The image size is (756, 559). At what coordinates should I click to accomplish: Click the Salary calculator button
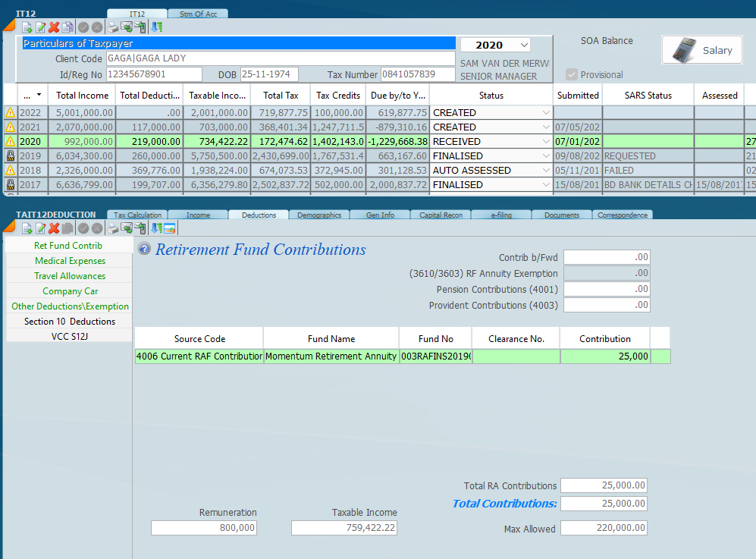click(x=701, y=50)
